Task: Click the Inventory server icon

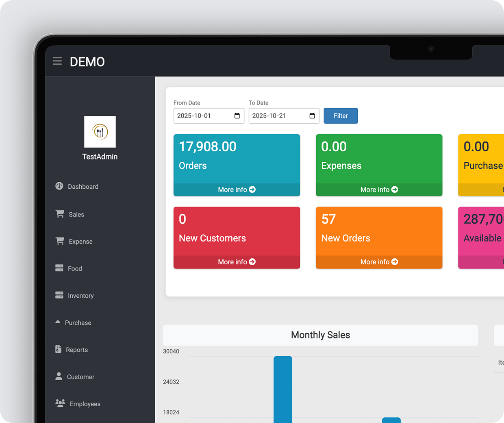Action: [x=59, y=295]
